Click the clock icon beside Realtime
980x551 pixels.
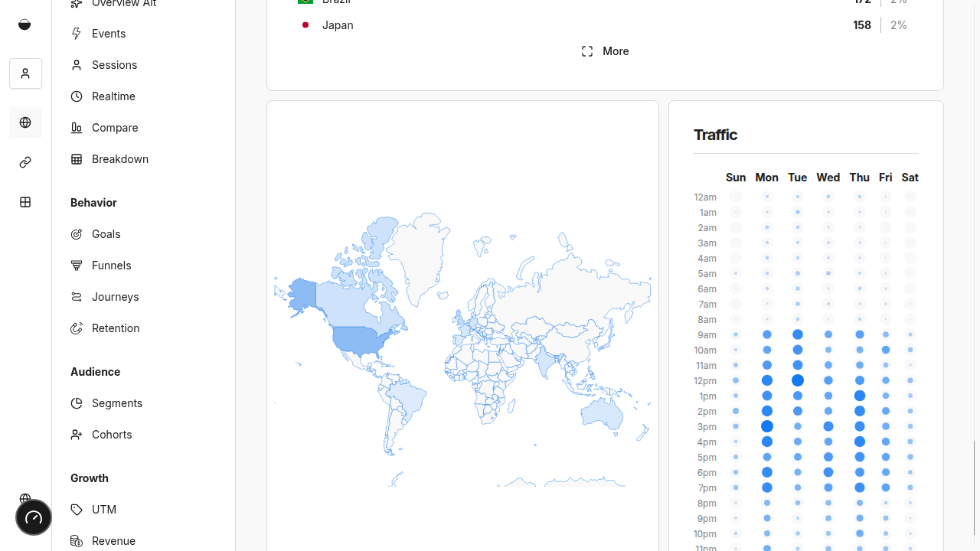click(x=77, y=96)
